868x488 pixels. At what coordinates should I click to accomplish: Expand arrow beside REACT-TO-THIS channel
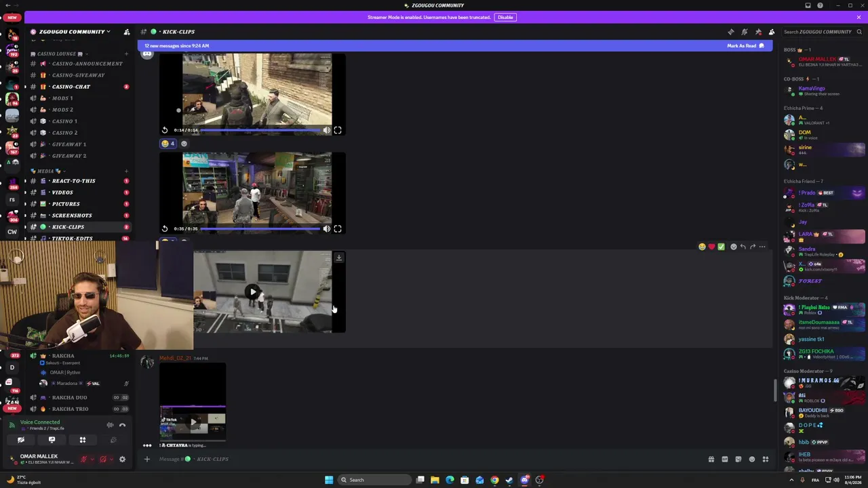click(x=25, y=181)
